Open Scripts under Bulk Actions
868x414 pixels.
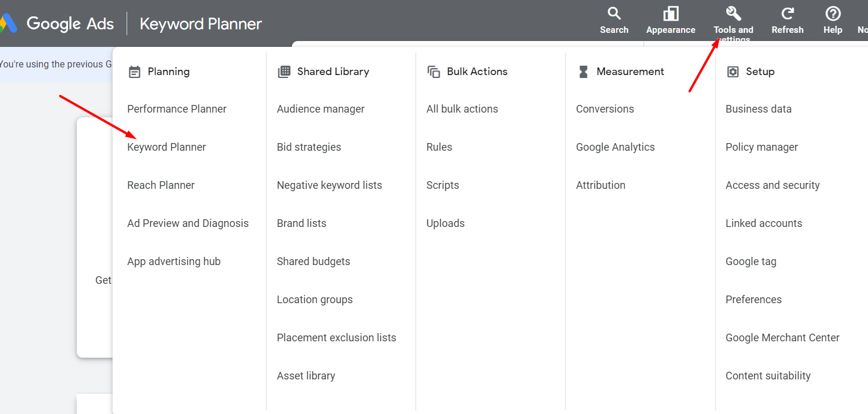pyautogui.click(x=442, y=185)
